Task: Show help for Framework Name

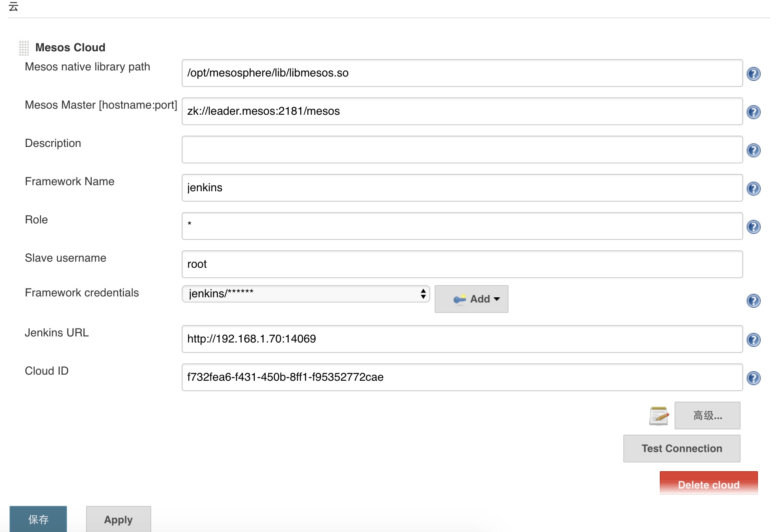Action: coord(753,189)
